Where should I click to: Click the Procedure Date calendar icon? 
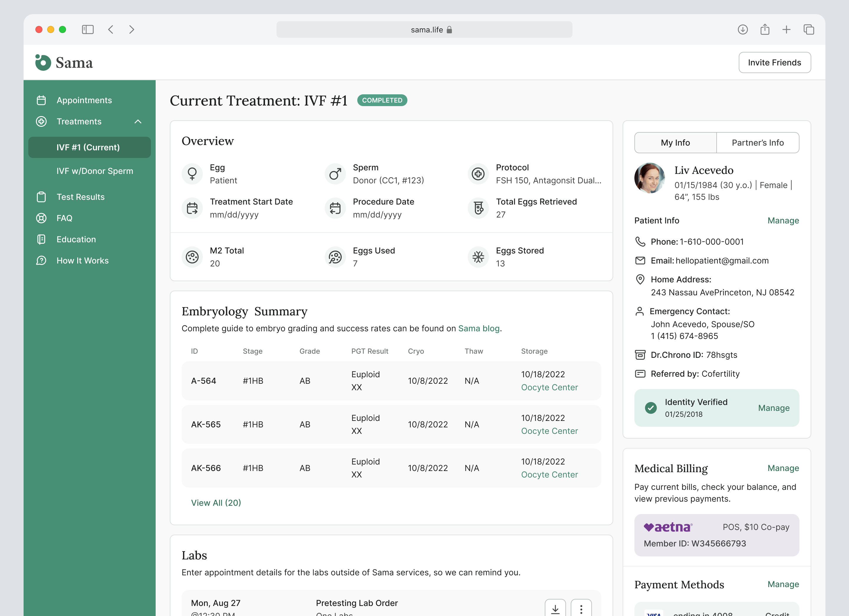click(x=335, y=208)
